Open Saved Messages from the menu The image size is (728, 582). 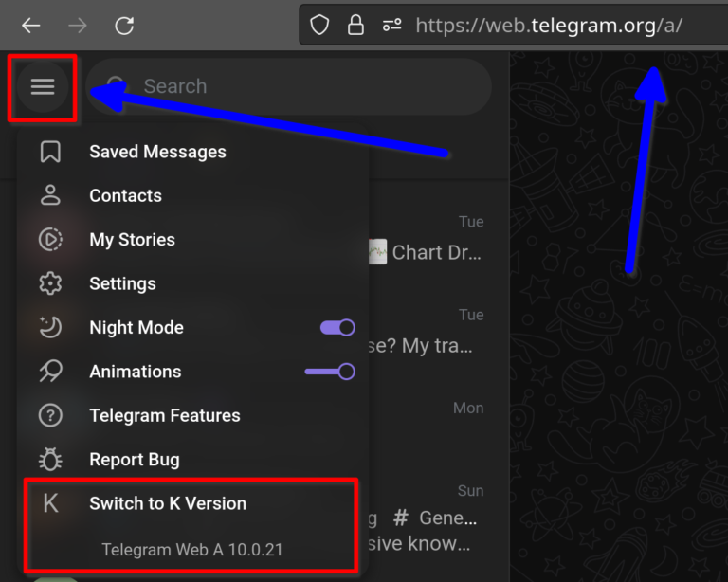[157, 152]
